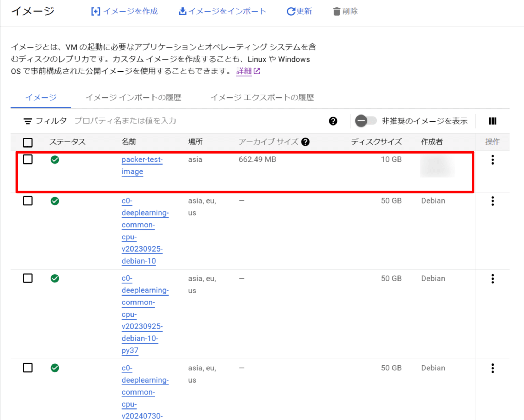Click the 662.49 MB archive size value
Screen dimensions: 524x420
coord(257,159)
